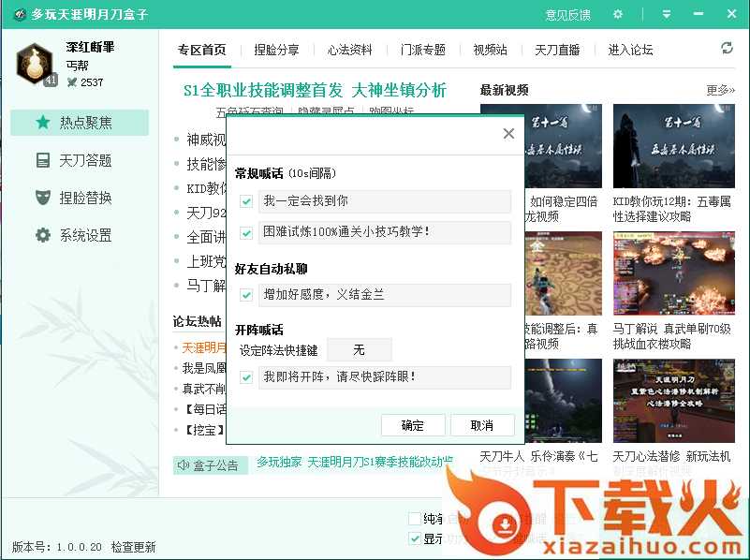The image size is (750, 560).
Task: Click 检查更新 next to version number
Action: 133,547
